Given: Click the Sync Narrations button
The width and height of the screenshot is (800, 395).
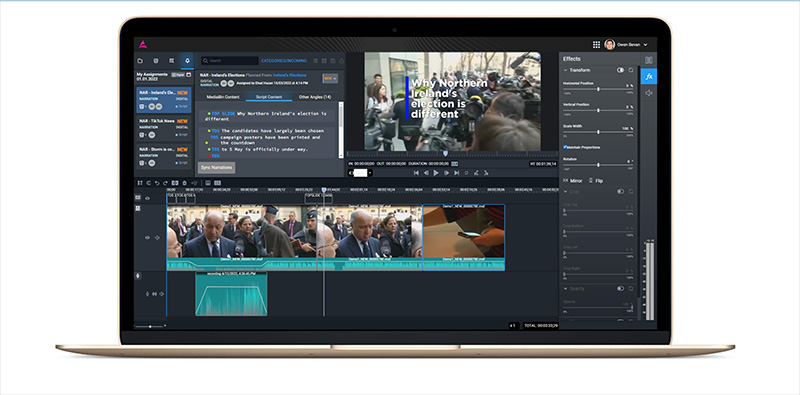Looking at the screenshot, I should 216,167.
